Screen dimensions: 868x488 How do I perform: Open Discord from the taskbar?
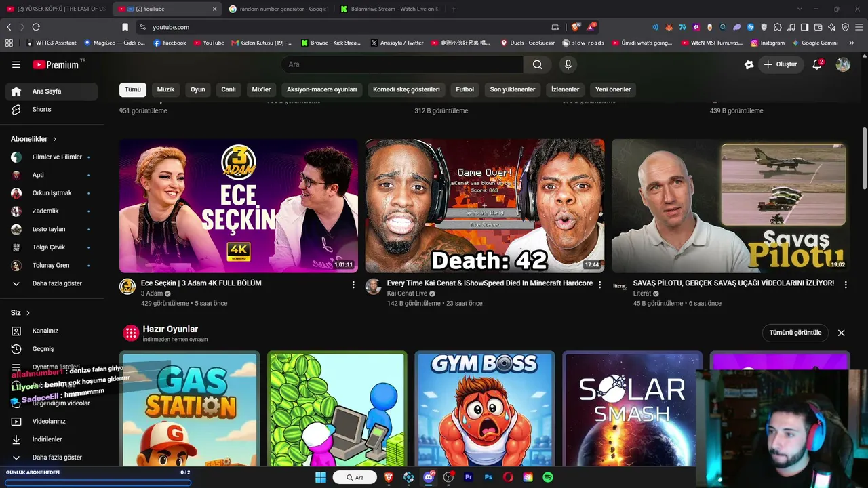pyautogui.click(x=429, y=477)
